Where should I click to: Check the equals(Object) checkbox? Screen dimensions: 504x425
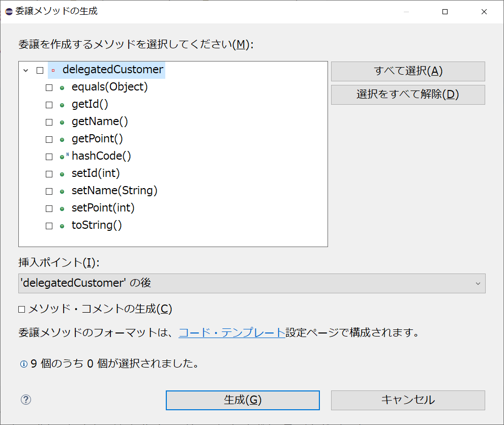pos(49,87)
